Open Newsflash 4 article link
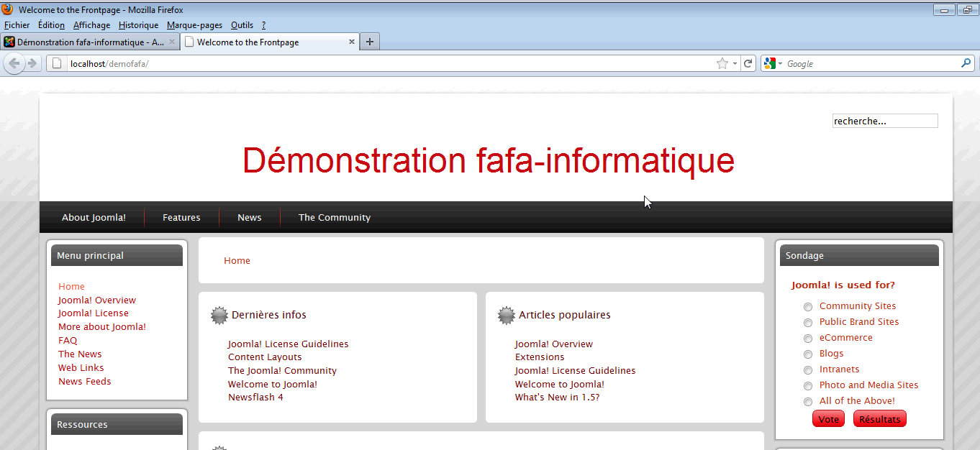 (x=255, y=397)
